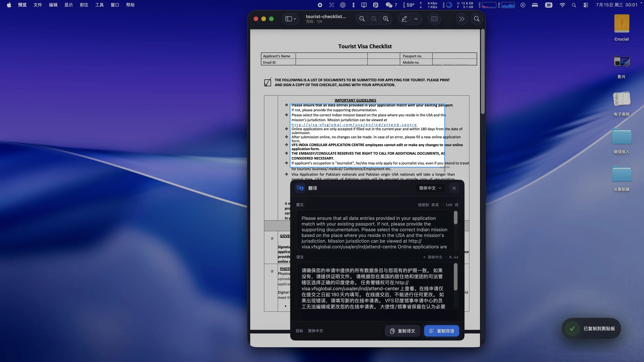Click the checkmark box before THE FOLLOWING
This screenshot has width=644, height=362.
[x=267, y=82]
